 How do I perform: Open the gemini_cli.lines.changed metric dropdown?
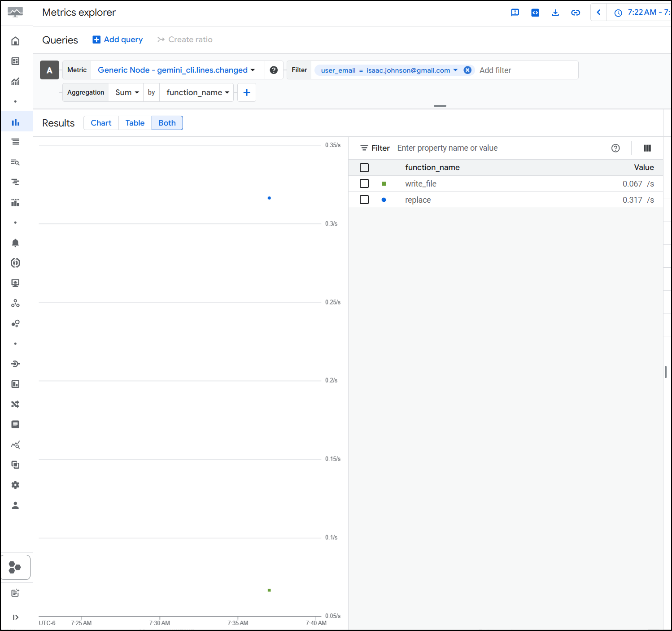pos(176,70)
